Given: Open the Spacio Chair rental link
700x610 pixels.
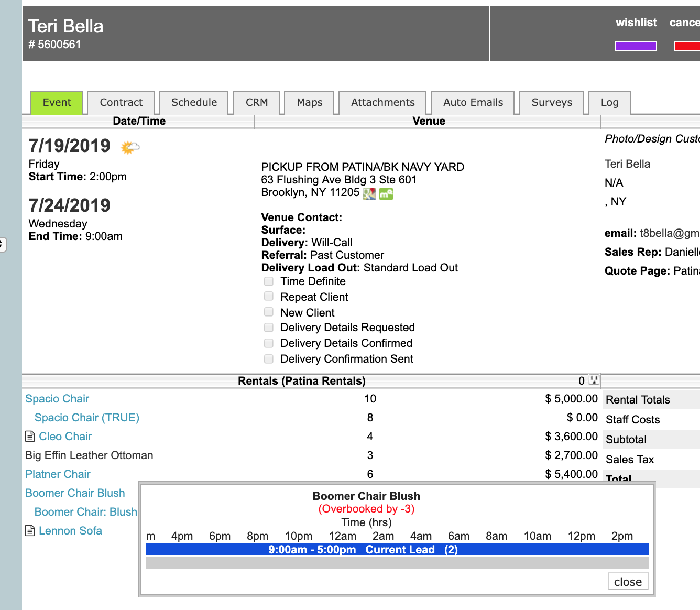Looking at the screenshot, I should point(57,399).
